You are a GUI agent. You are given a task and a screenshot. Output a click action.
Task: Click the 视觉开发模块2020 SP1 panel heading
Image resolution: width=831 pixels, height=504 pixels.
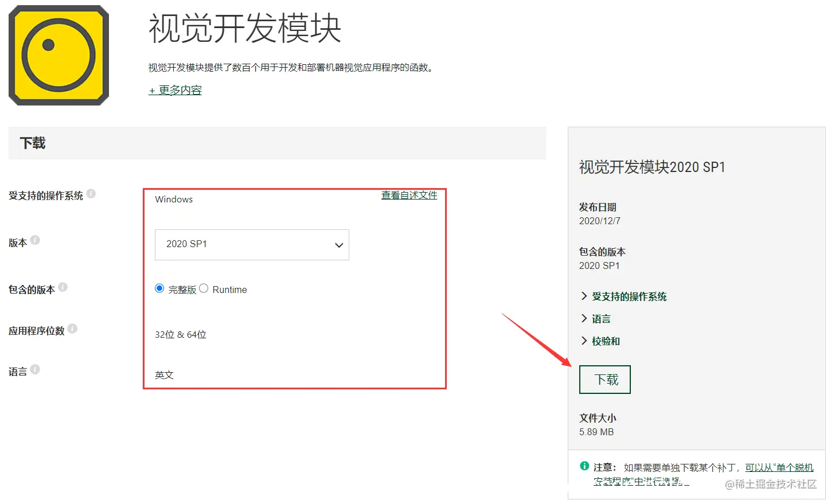coord(652,167)
